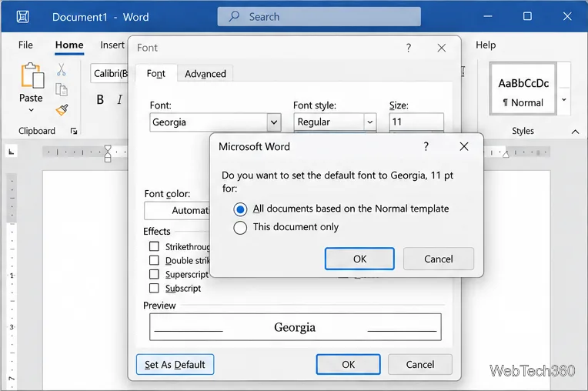The image size is (588, 391).
Task: Open the Help ribbon tab
Action: point(486,45)
